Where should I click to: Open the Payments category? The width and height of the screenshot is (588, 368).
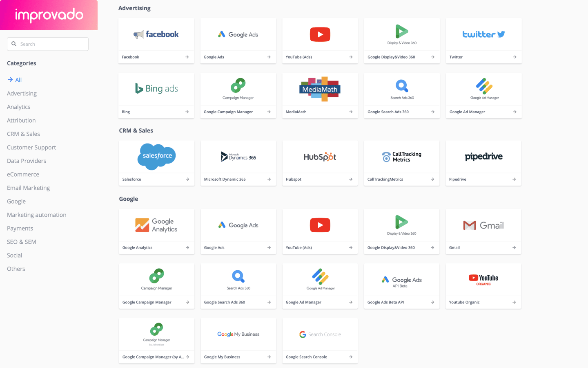(x=20, y=228)
